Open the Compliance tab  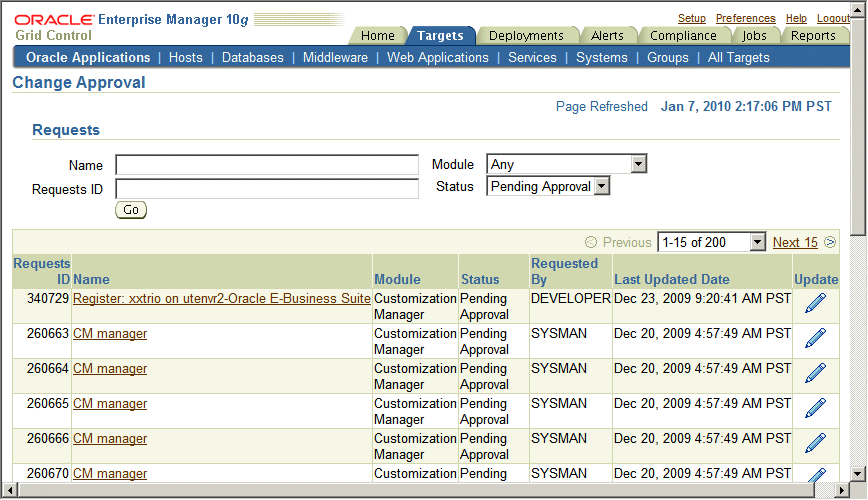(x=683, y=35)
